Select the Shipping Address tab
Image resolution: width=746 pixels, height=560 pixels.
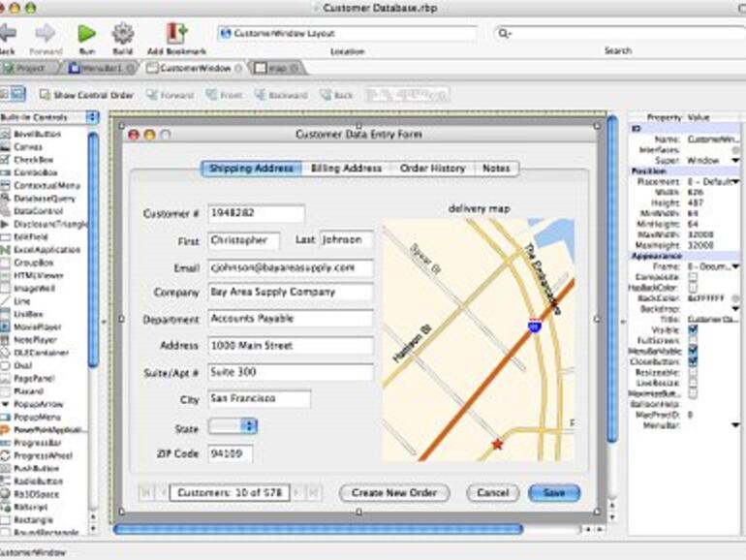(x=251, y=169)
